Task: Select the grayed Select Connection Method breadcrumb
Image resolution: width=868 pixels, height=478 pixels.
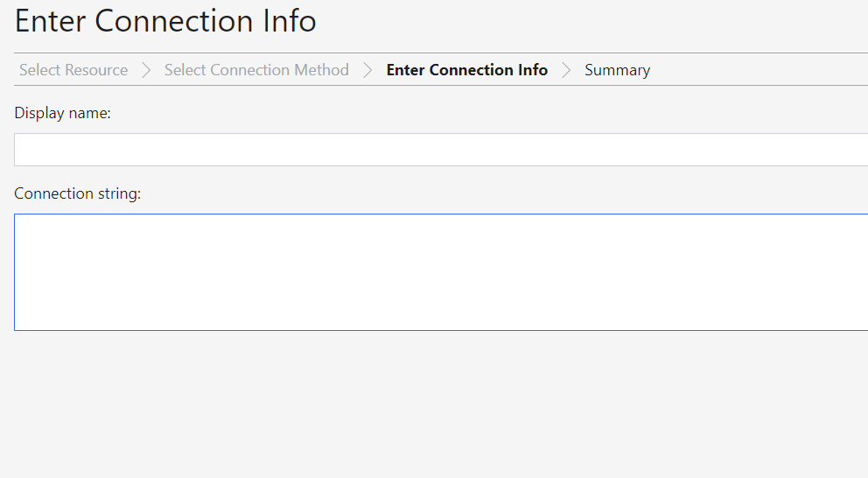Action: pos(256,70)
